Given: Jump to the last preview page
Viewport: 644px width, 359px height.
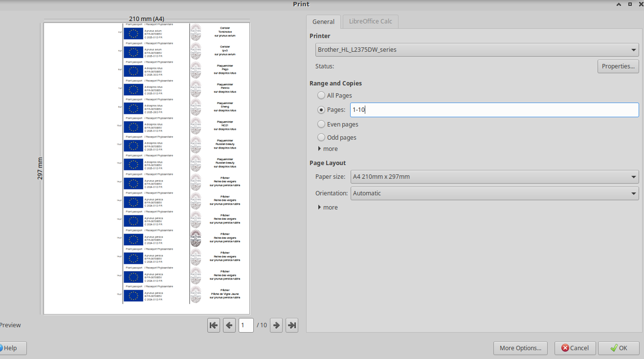Looking at the screenshot, I should click(x=292, y=325).
